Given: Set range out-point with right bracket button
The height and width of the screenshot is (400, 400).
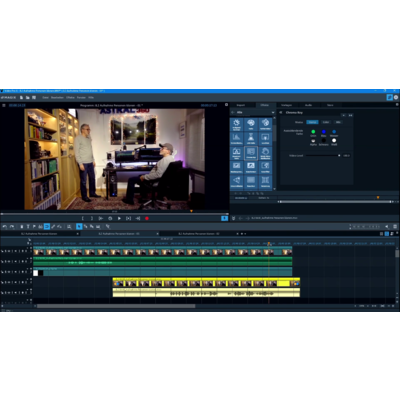Looking at the screenshot, I should (x=92, y=218).
